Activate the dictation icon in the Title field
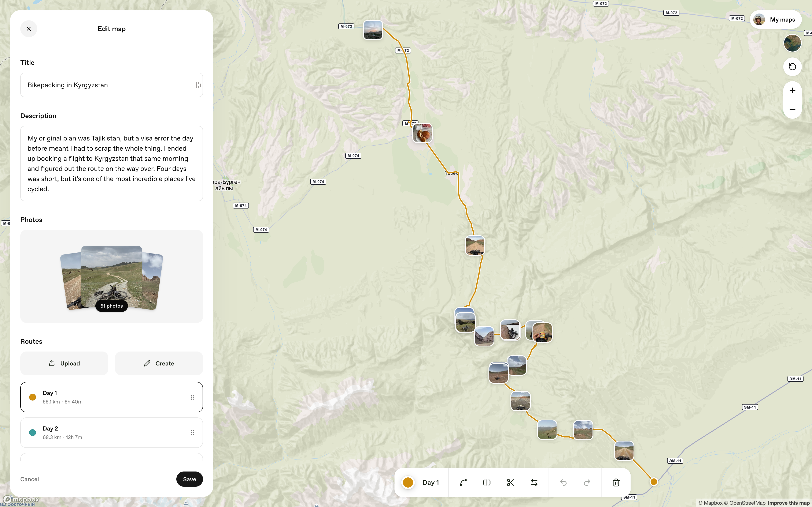This screenshot has height=507, width=812. pyautogui.click(x=198, y=85)
